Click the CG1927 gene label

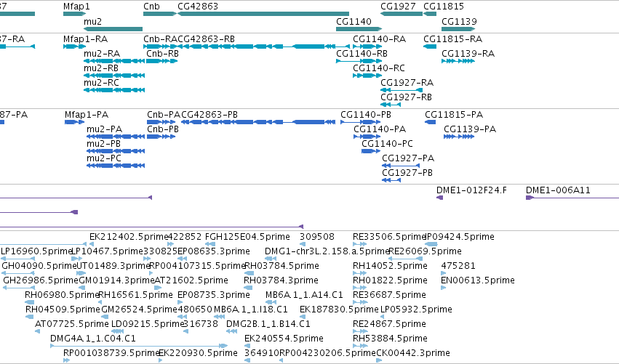(x=398, y=7)
